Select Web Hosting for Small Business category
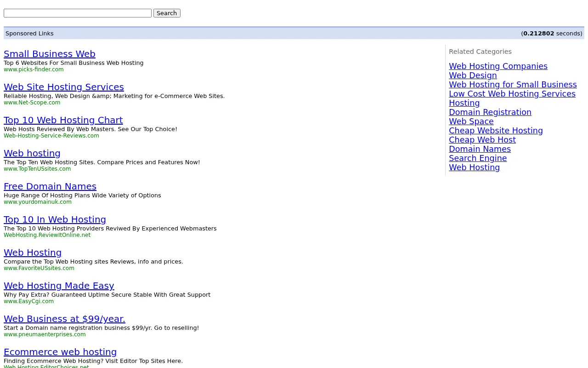Viewport: 588px width, 368px height. click(x=513, y=85)
